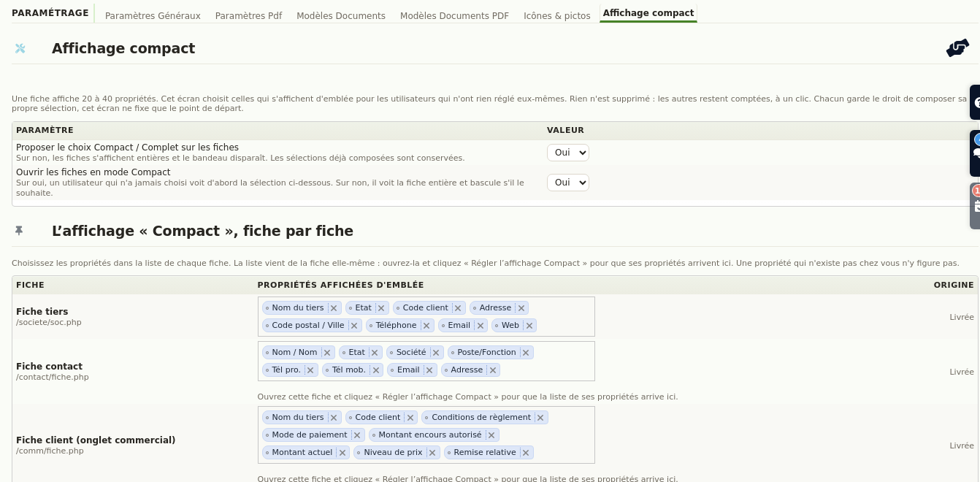Viewport: 980px width, 482px height.
Task: Remove 'Code client' tag from Fiche client
Action: [410, 418]
